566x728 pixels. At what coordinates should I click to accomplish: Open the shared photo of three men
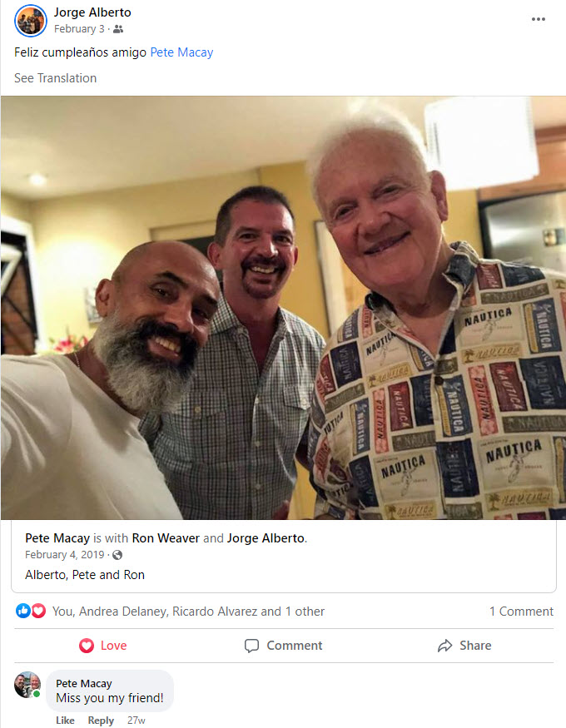tap(283, 307)
